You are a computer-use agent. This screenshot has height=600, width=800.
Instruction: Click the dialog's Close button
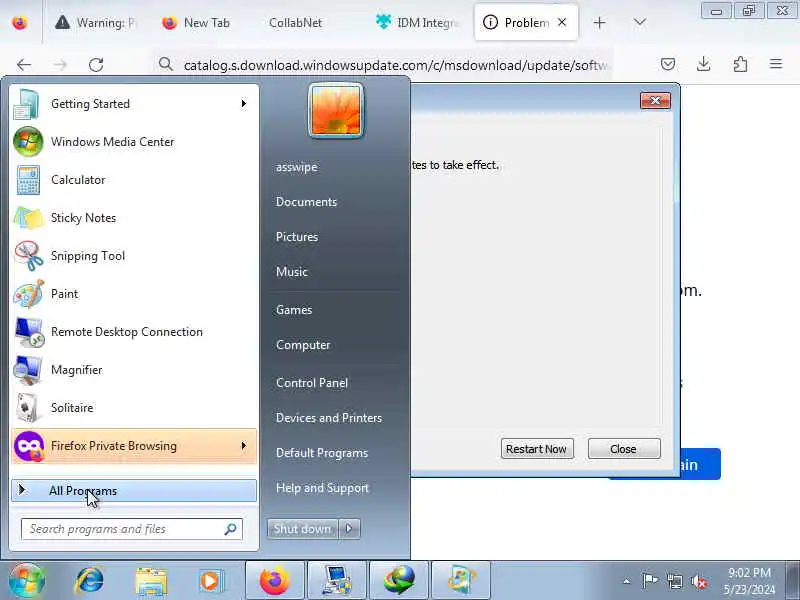tap(623, 449)
